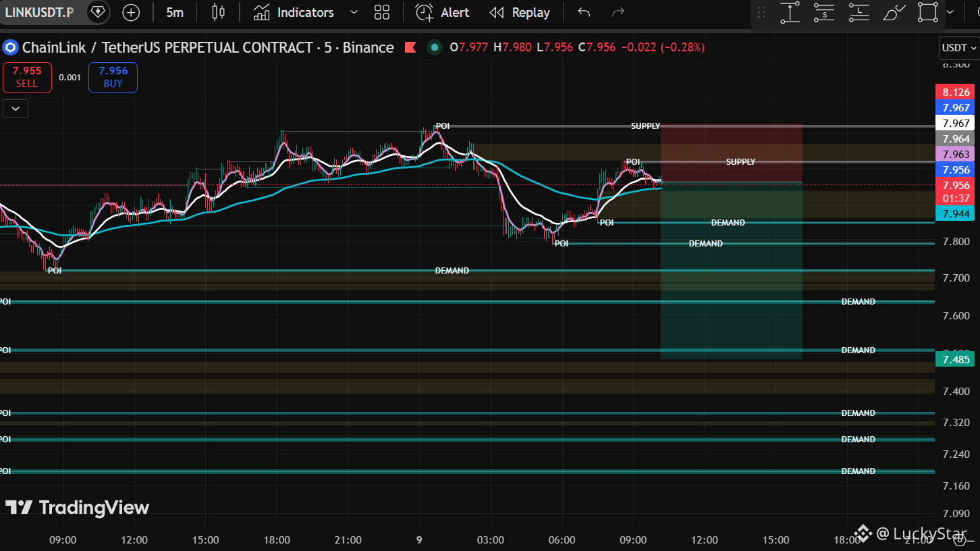Undo the last chart action

point(584,12)
